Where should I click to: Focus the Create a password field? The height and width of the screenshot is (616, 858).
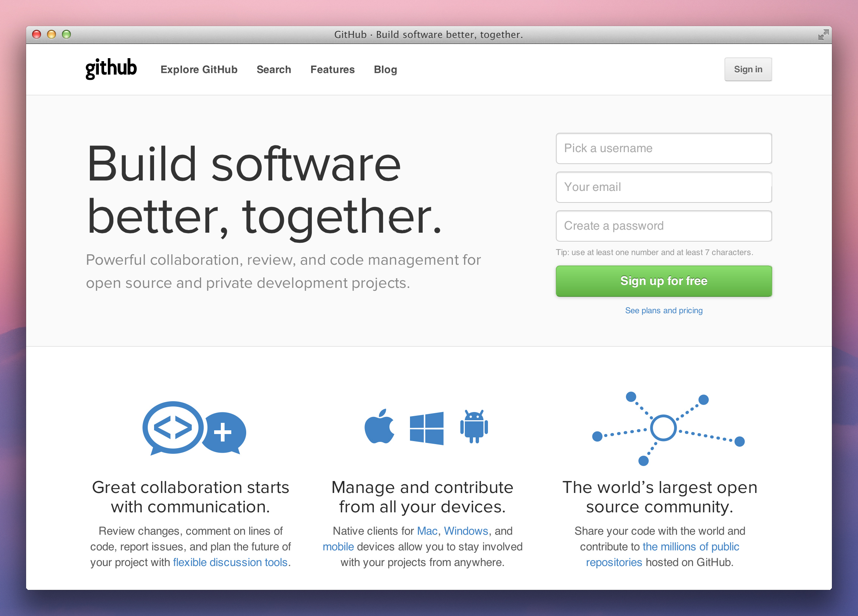[x=664, y=226]
